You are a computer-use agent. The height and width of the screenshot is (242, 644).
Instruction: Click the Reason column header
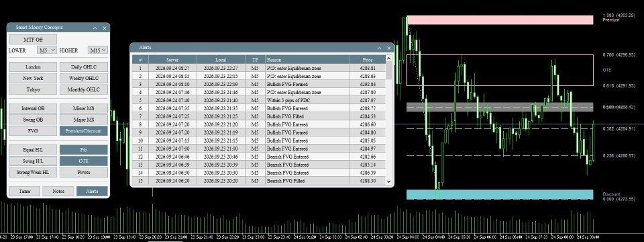[x=308, y=60]
